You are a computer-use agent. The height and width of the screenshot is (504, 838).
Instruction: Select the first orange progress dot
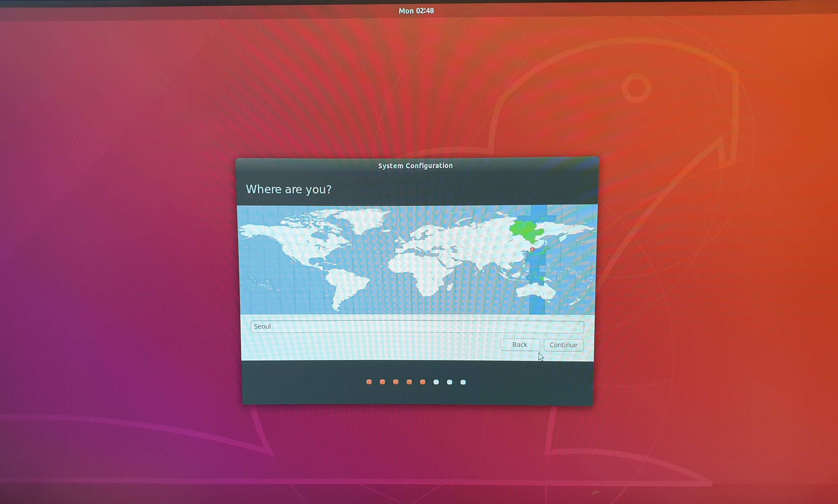tap(369, 382)
